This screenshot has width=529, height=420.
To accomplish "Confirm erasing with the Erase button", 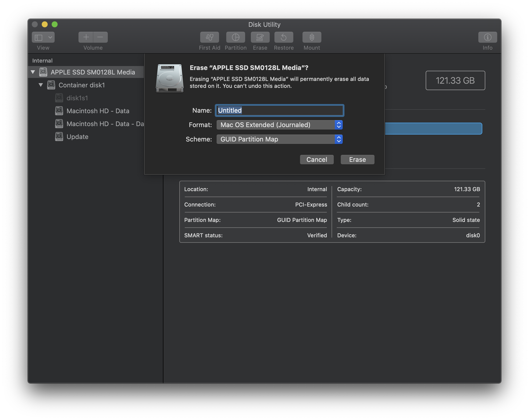I will [x=357, y=159].
